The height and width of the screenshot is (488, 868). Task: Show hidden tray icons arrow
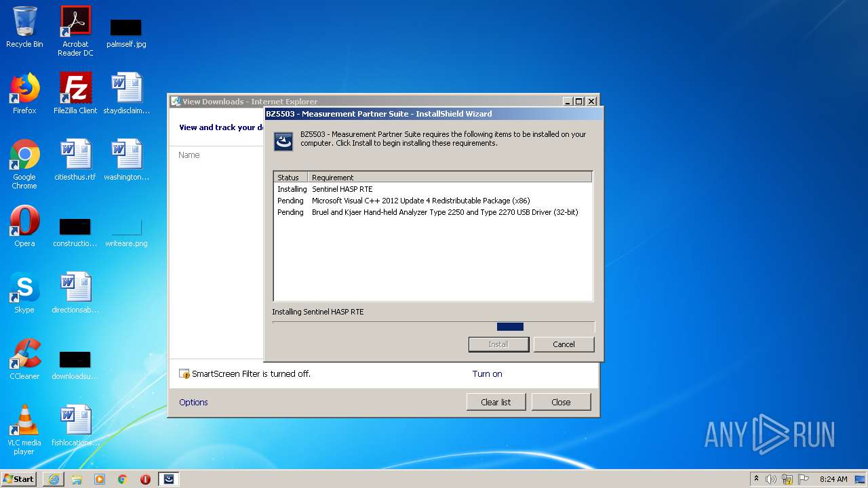point(756,479)
